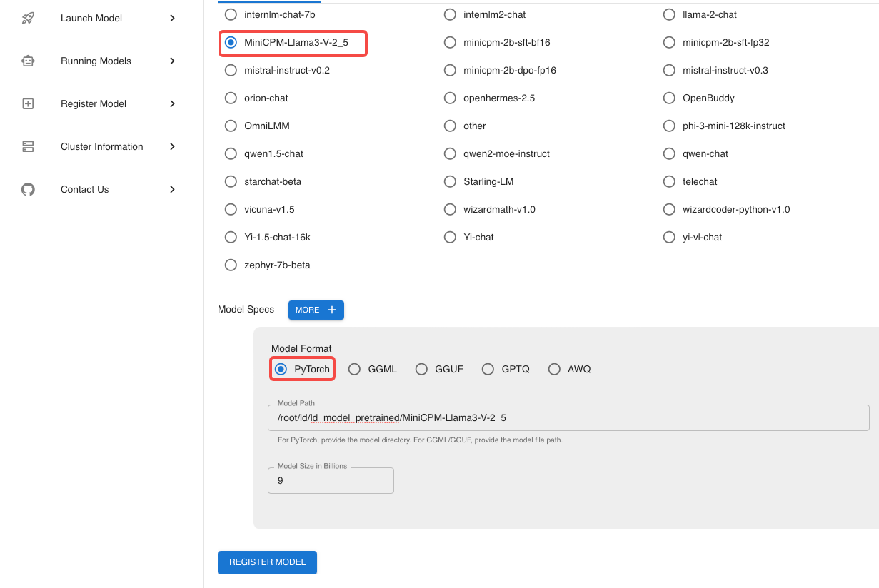879x588 pixels.
Task: Click the Model Size in Billions field
Action: pyautogui.click(x=331, y=481)
